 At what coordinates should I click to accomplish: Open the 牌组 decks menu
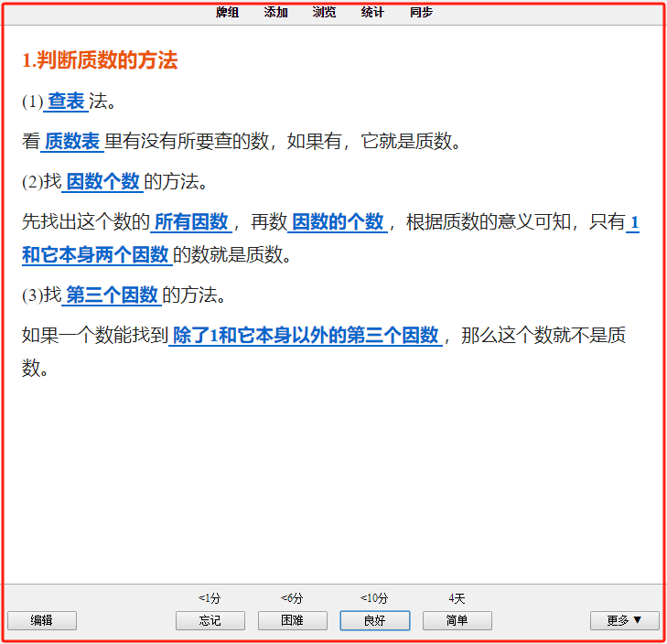point(227,12)
